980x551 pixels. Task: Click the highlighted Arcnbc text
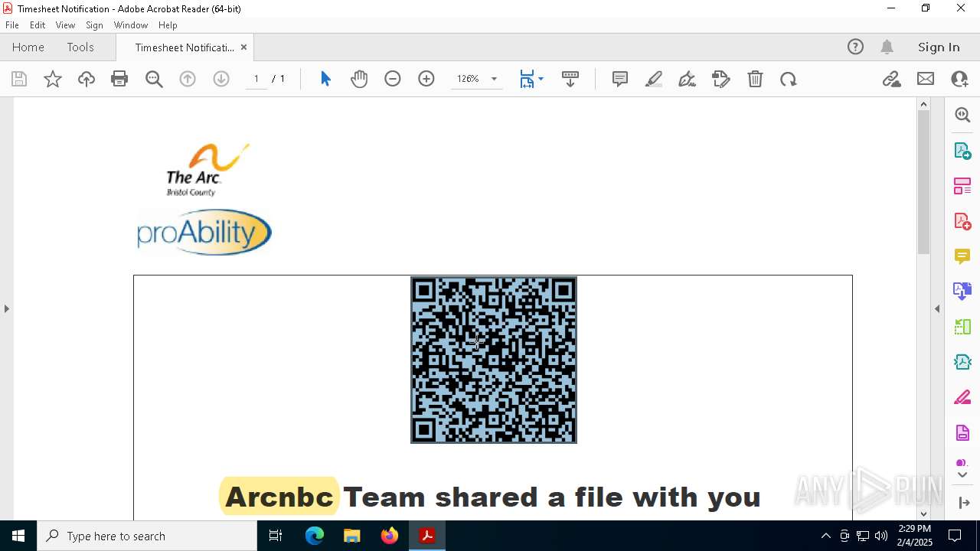(279, 497)
